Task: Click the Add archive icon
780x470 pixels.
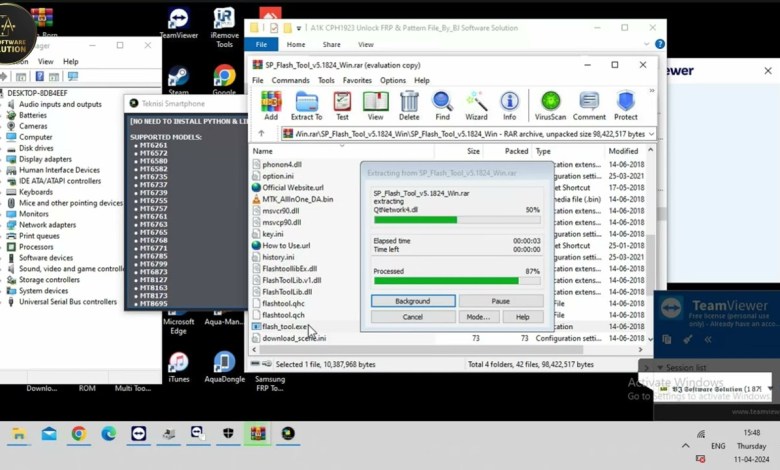Action: [x=271, y=105]
